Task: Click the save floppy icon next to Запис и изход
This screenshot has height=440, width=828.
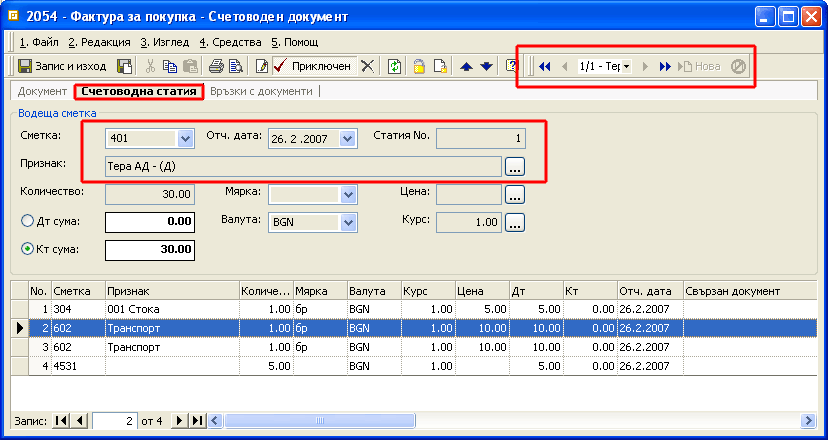Action: pos(124,66)
